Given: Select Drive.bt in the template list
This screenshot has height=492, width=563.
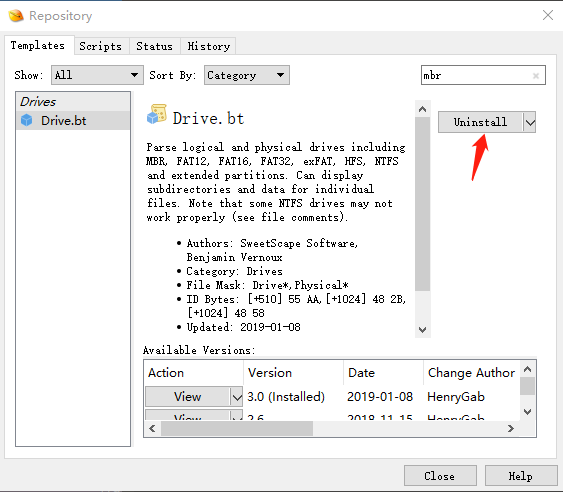Looking at the screenshot, I should [x=73, y=121].
